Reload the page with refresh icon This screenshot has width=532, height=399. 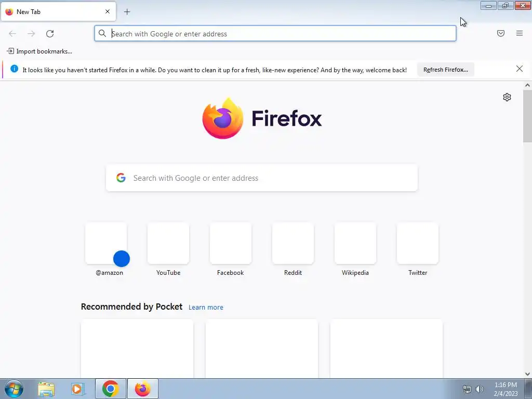(50, 34)
